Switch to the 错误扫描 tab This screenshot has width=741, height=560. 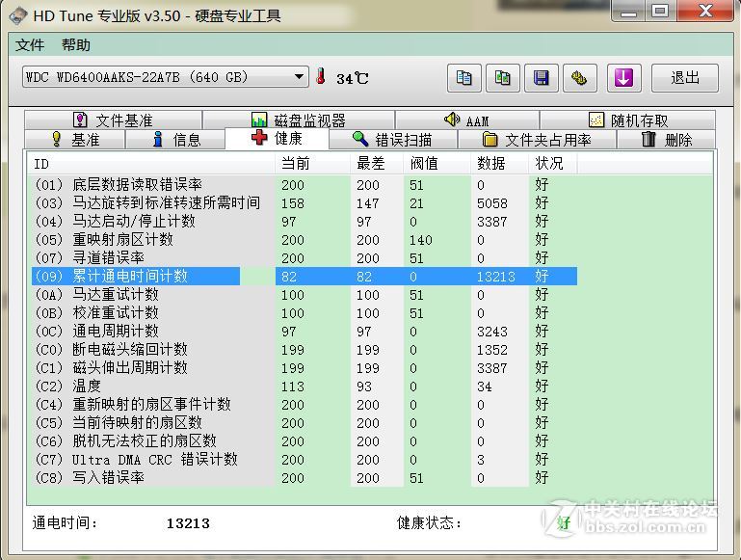392,140
